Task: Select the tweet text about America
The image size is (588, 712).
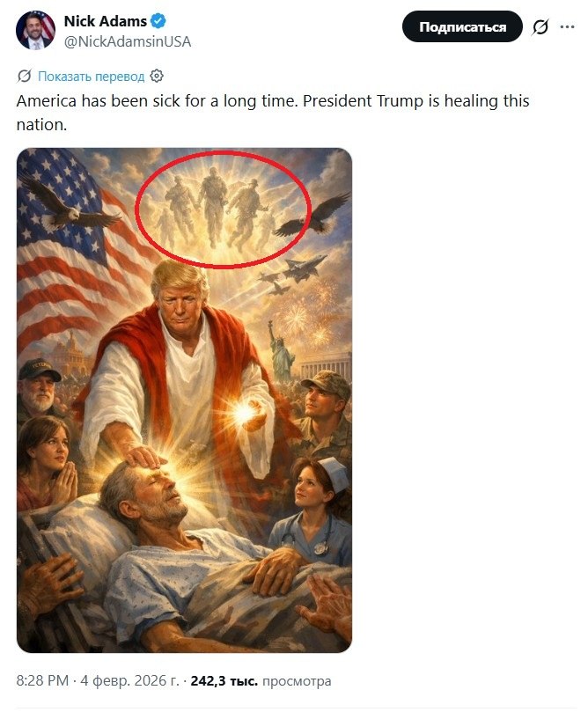Action: (273, 113)
